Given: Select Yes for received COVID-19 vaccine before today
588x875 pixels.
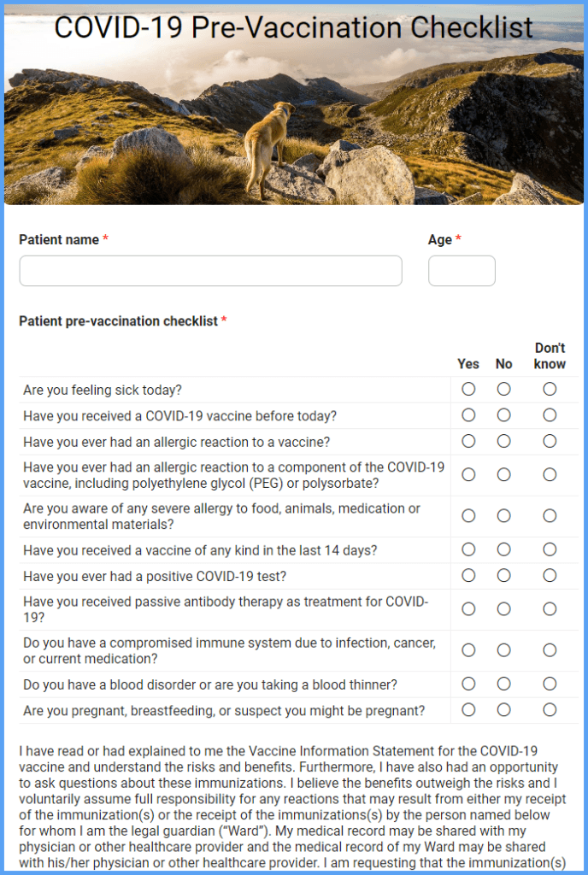Looking at the screenshot, I should coord(468,414).
